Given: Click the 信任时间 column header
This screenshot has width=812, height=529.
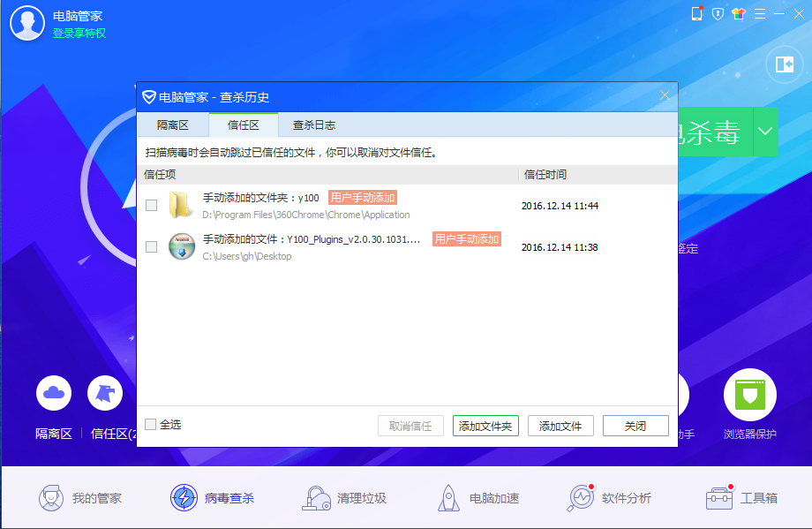Looking at the screenshot, I should click(545, 175).
